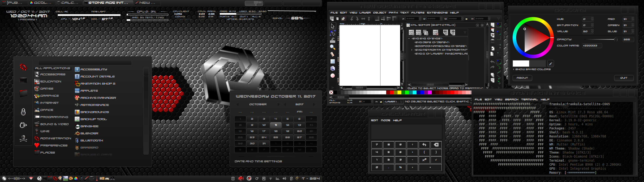The height and width of the screenshot is (182, 644).
Task: Click the undo arrow key in Calculator
Action: click(424, 145)
